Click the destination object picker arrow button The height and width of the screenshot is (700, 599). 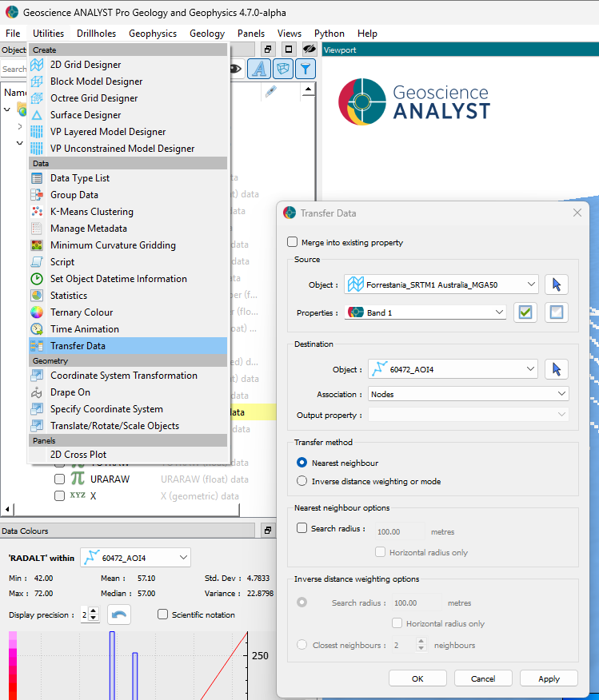click(x=557, y=369)
